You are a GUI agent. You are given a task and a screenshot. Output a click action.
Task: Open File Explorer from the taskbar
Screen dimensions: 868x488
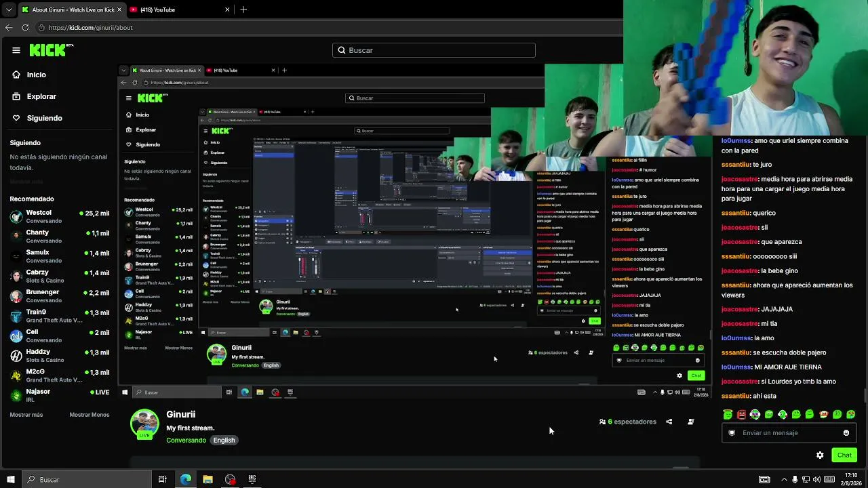pos(208,479)
